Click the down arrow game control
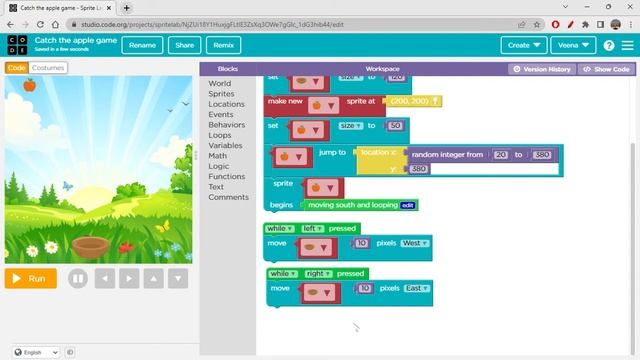 pos(178,278)
